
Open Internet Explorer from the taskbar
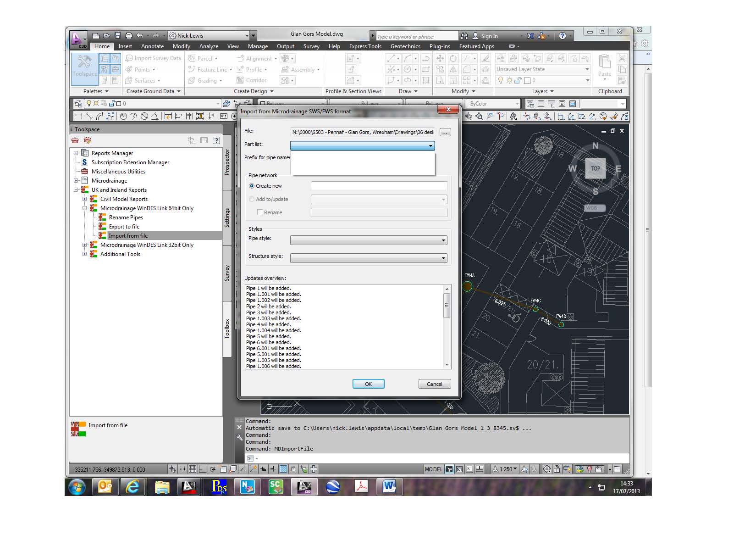pos(133,487)
